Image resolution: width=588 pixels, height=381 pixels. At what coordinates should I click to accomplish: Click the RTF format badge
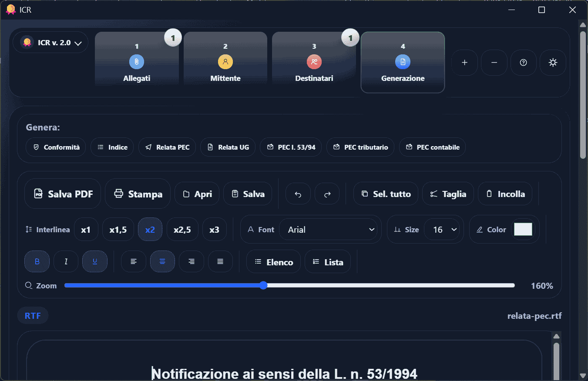point(33,316)
